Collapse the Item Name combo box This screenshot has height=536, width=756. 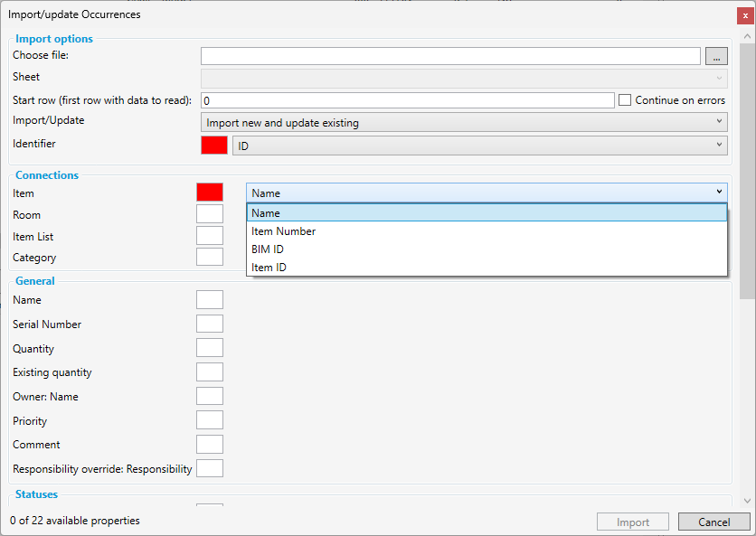point(719,193)
